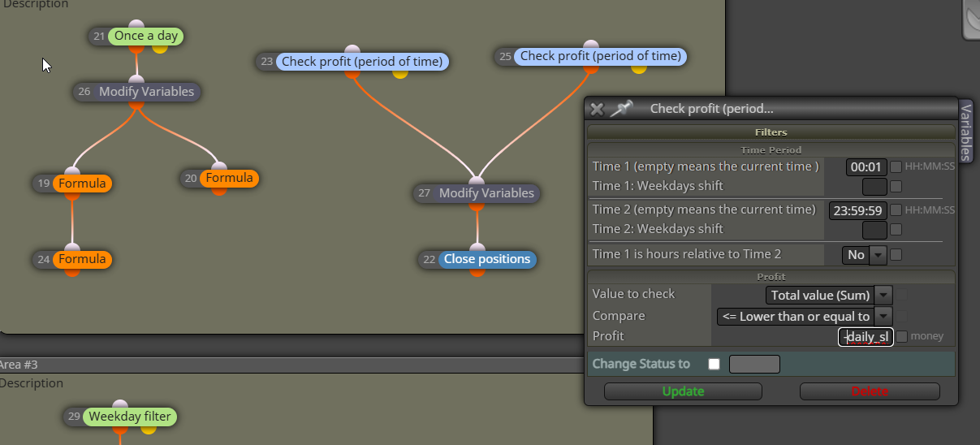Enable the Change Status to checkbox
Image resolution: width=980 pixels, height=445 pixels.
click(x=714, y=364)
